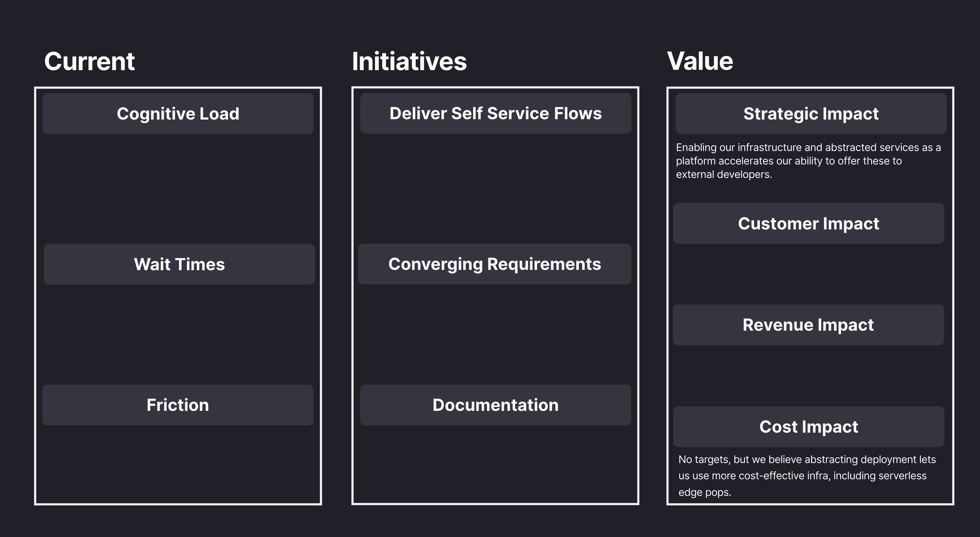Click the Friction card
Viewport: 980px width, 537px height.
pos(178,405)
